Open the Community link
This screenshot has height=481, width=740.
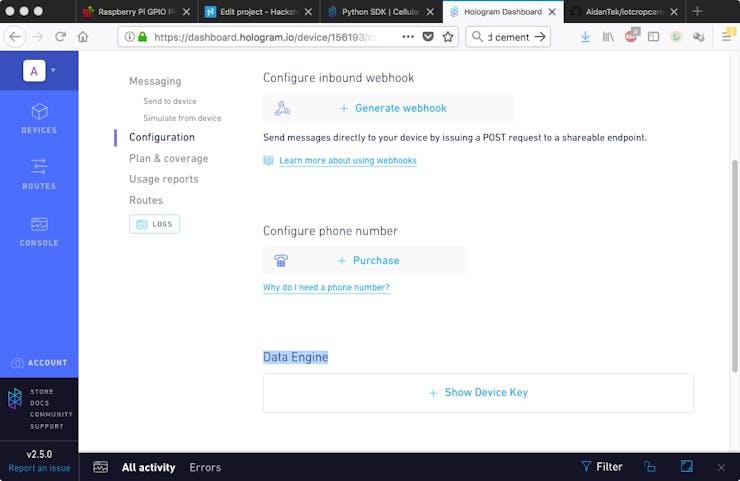51,414
